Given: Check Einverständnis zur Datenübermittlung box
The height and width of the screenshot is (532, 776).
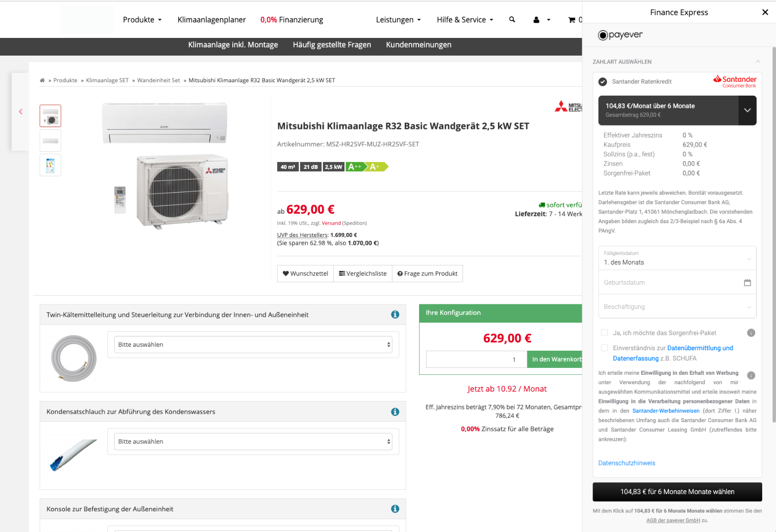Looking at the screenshot, I should [604, 348].
